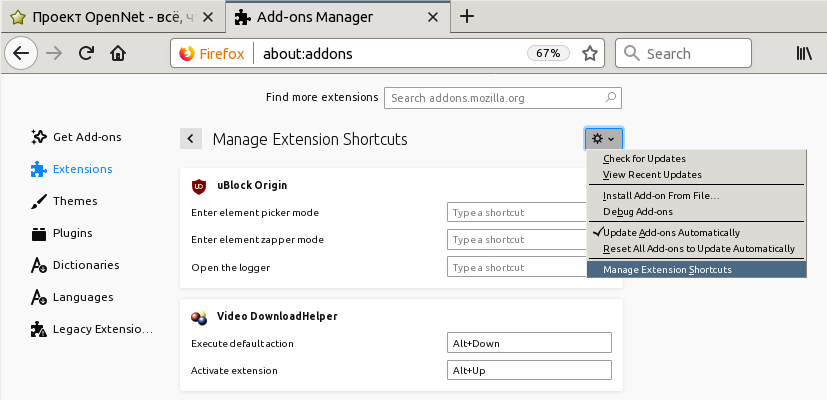The image size is (827, 400).
Task: Open Get Add-ons in sidebar
Action: (86, 137)
